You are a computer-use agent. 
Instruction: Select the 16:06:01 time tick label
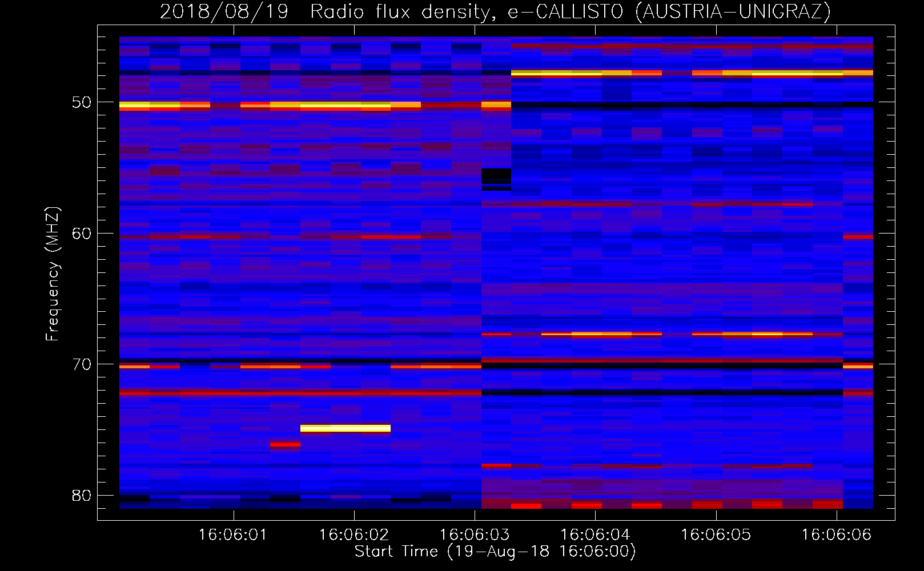[x=233, y=534]
